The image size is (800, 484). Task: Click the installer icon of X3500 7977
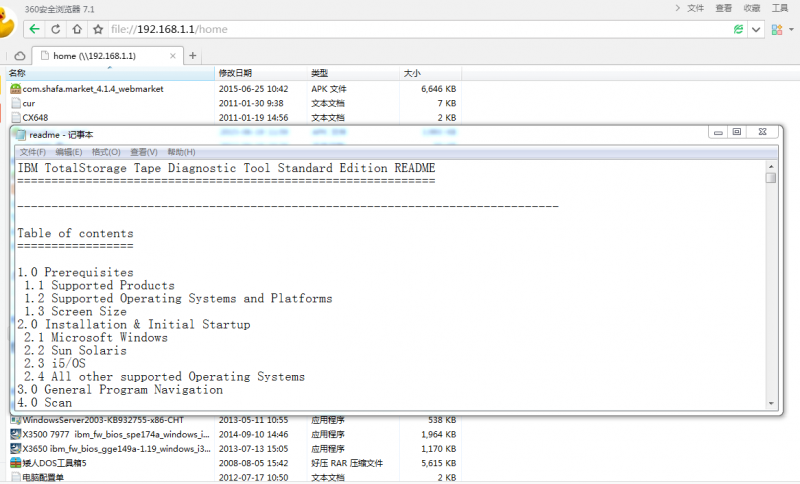(x=16, y=435)
